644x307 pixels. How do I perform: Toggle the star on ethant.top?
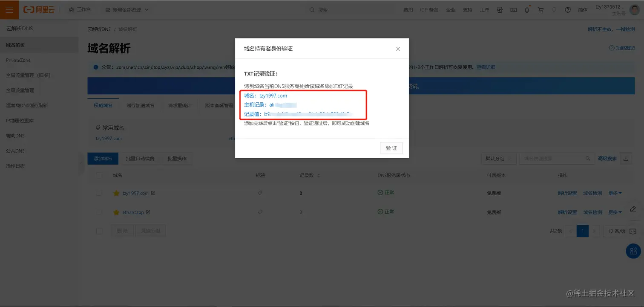tap(116, 212)
